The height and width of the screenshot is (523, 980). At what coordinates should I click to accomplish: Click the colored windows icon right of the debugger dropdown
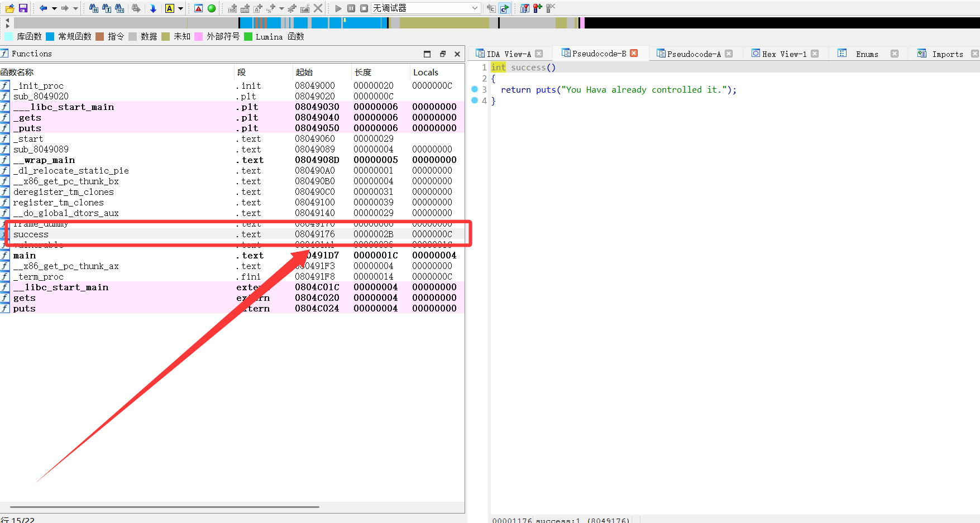[x=525, y=8]
